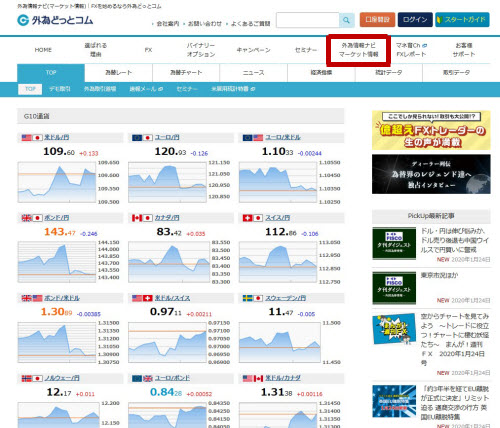The image size is (500, 428).
Task: Click the スタートガイド button
Action: pos(462,20)
